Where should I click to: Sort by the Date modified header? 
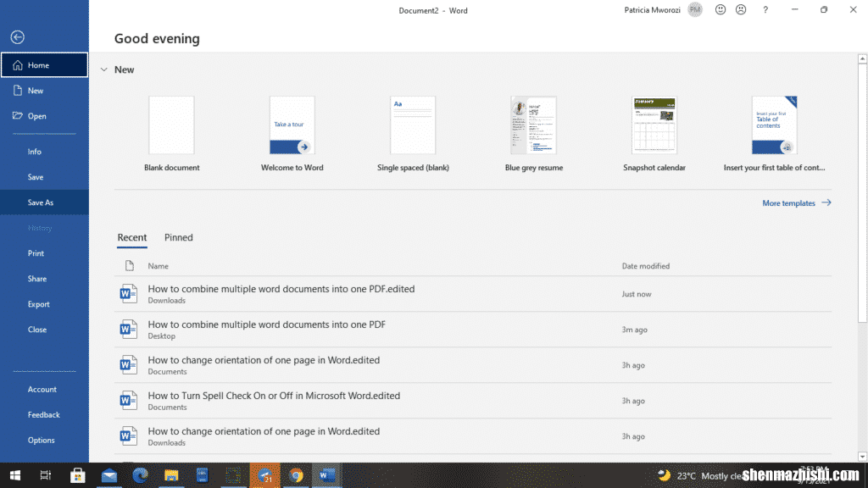(645, 266)
